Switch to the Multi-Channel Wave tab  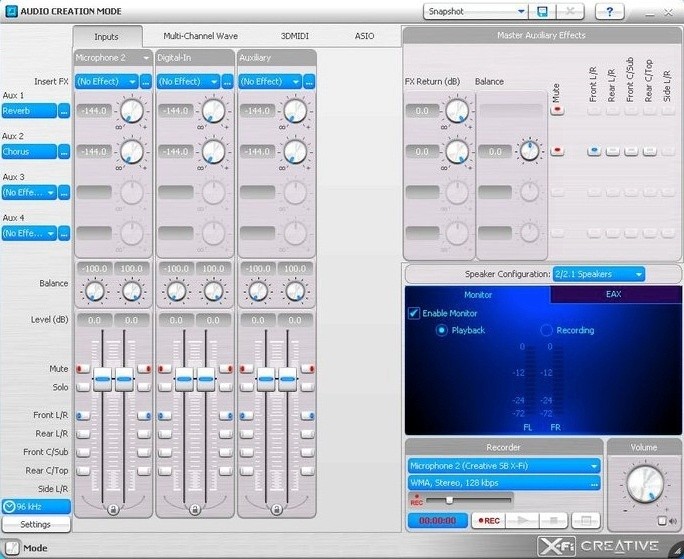(x=200, y=36)
